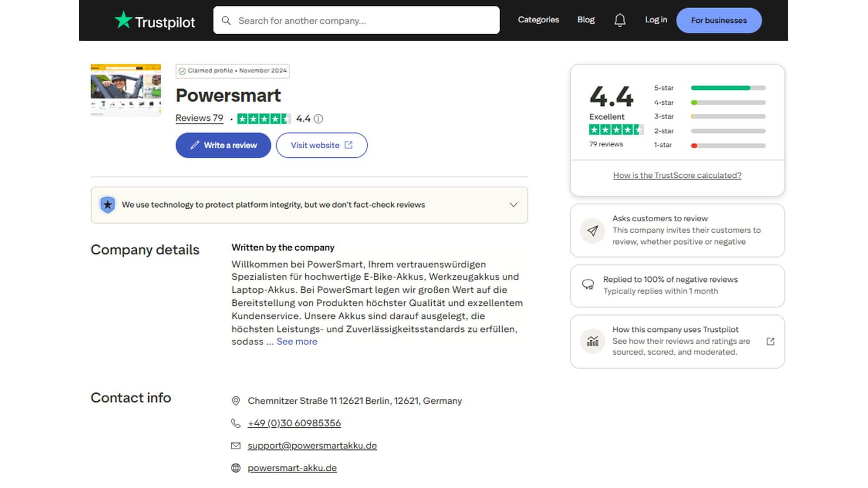Image resolution: width=868 pixels, height=488 pixels.
Task: Click the Trustpilot logo
Action: click(155, 21)
